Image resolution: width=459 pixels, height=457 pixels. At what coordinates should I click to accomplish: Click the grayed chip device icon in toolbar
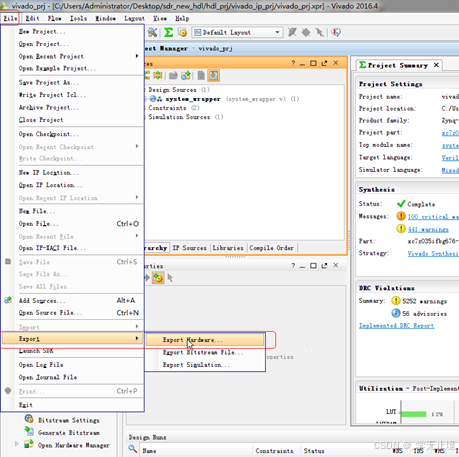[306, 32]
